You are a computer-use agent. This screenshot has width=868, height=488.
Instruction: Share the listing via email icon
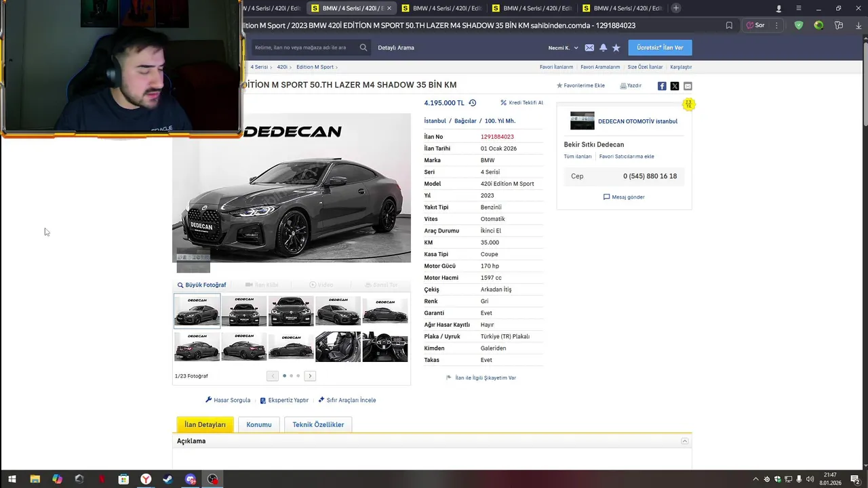coord(688,86)
